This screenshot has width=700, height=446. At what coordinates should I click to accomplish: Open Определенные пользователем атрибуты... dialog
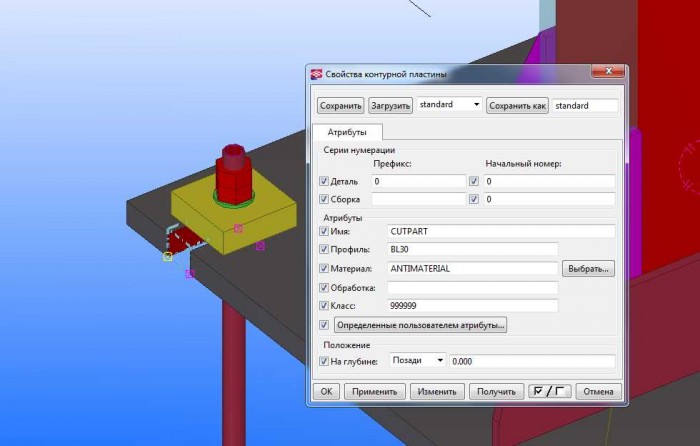point(421,325)
